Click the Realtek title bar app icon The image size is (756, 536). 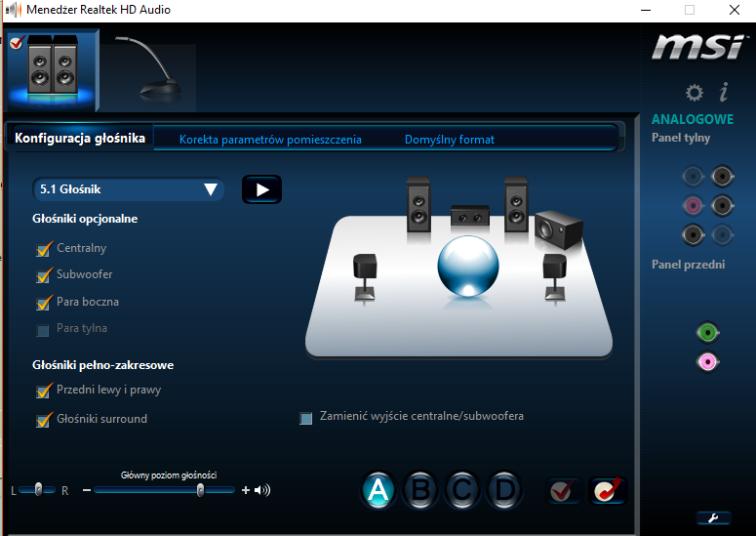click(14, 10)
